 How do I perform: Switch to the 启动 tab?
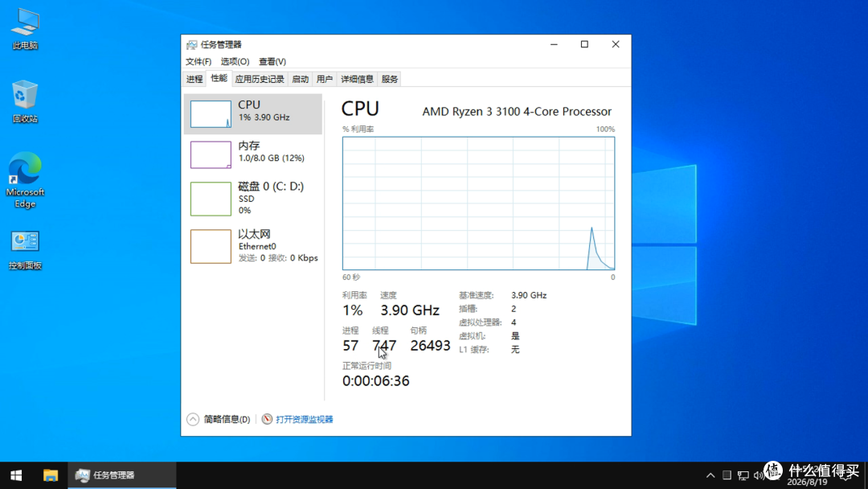tap(300, 79)
